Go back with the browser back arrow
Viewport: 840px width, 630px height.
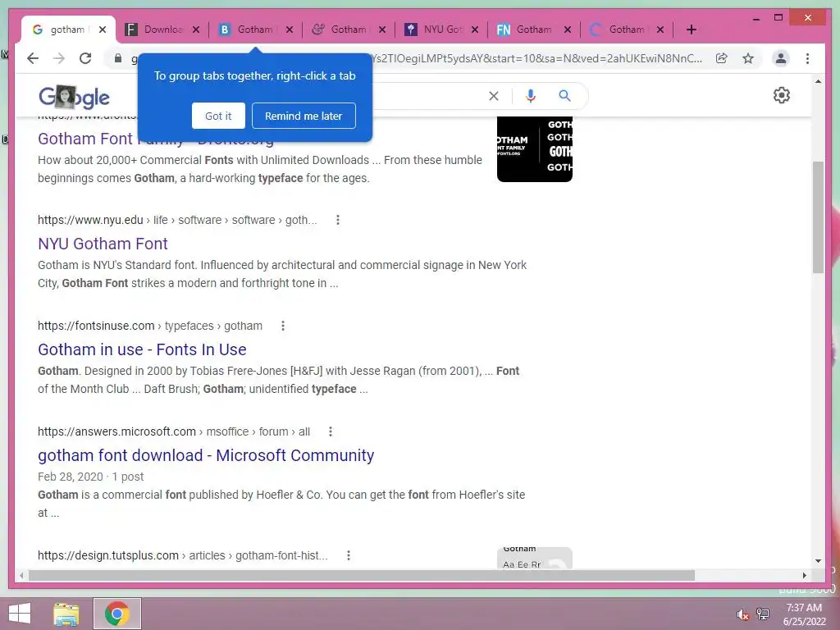point(33,58)
